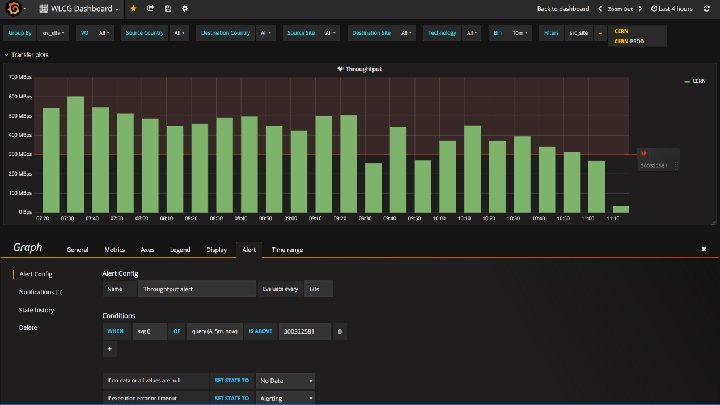Toggle the CERN series in legend
The width and height of the screenshot is (720, 405).
tap(695, 81)
